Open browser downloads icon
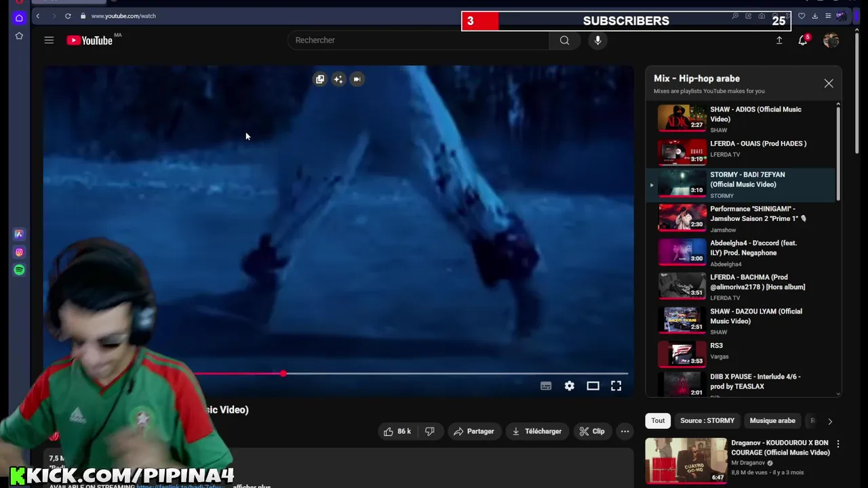Viewport: 868px width, 488px height. tap(814, 16)
